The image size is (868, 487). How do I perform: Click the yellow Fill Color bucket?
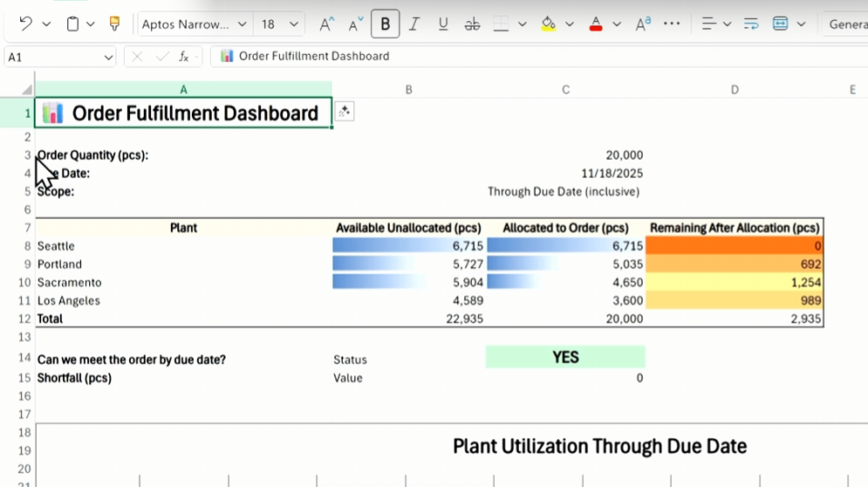click(x=548, y=24)
